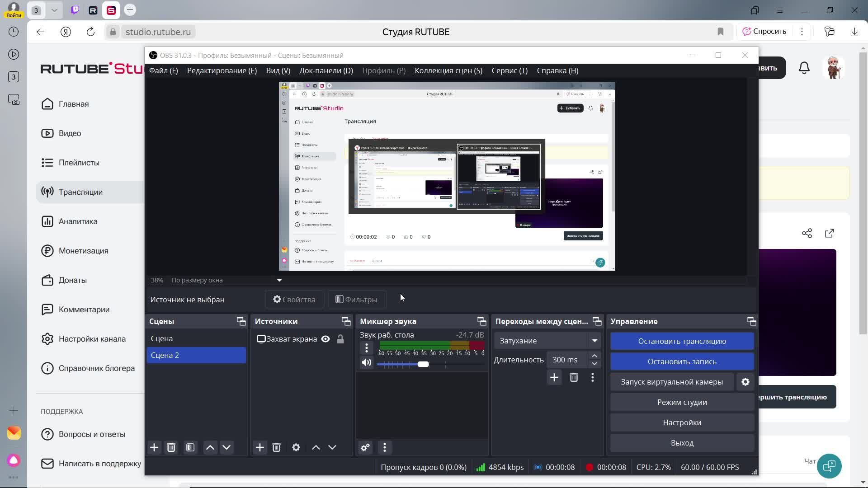Adjust Звук раб. стола volume slider

423,364
